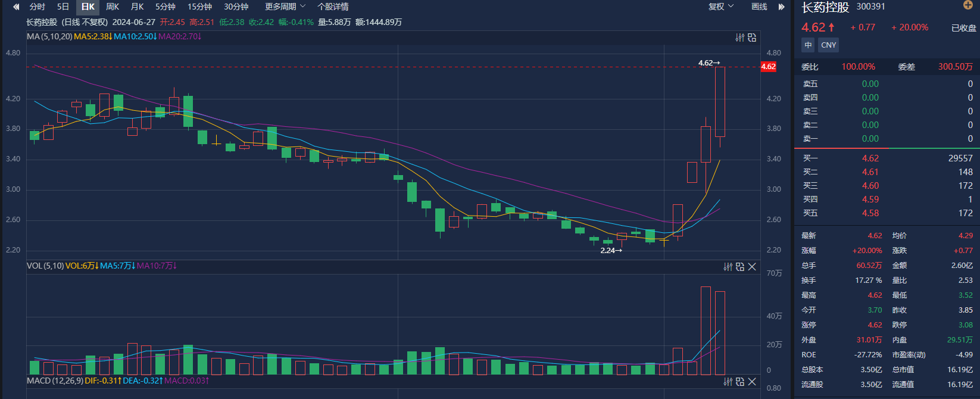
Task: Click MA panel switch-indicator icon
Action: (752, 38)
